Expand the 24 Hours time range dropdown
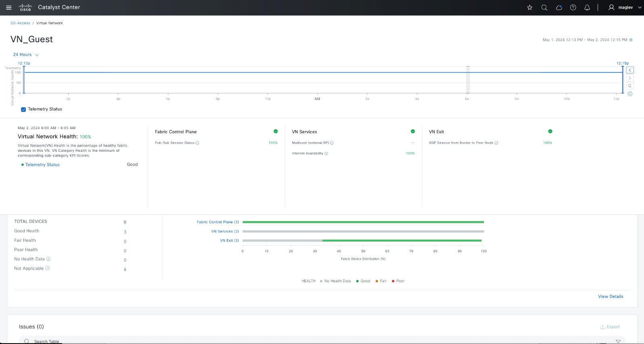644x344 pixels. (26, 55)
